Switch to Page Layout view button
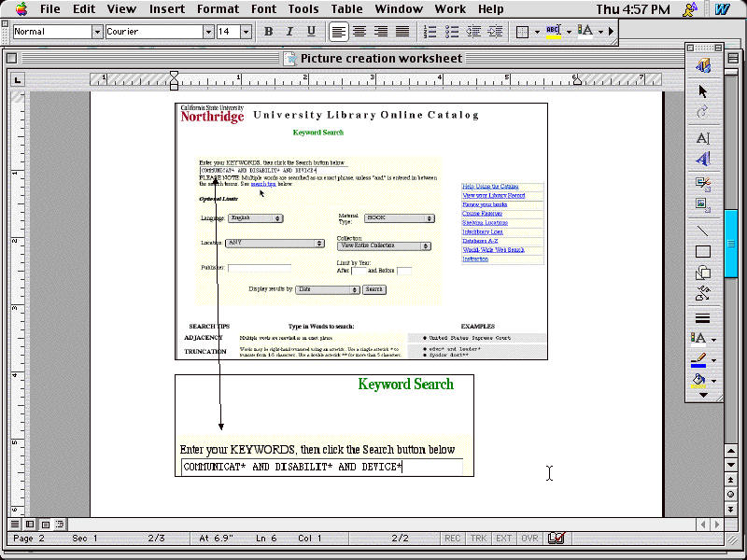The height and width of the screenshot is (560, 747). pos(45,525)
